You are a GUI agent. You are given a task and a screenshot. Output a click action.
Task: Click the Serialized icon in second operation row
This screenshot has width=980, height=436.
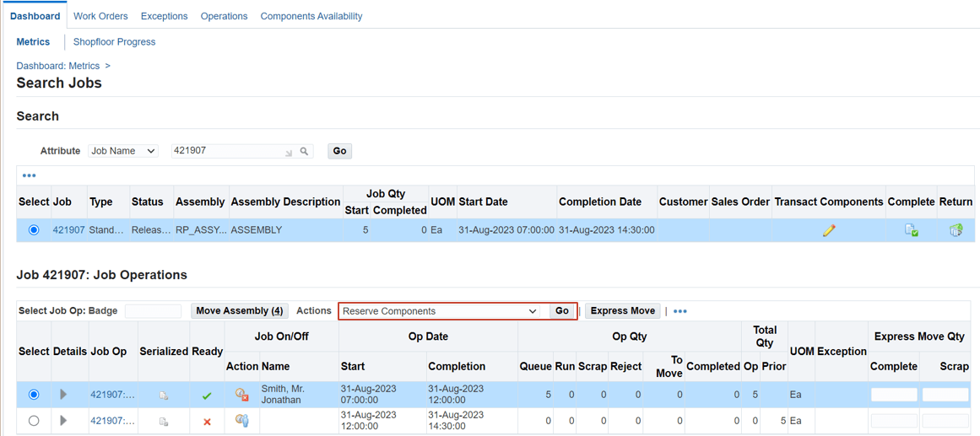163,422
